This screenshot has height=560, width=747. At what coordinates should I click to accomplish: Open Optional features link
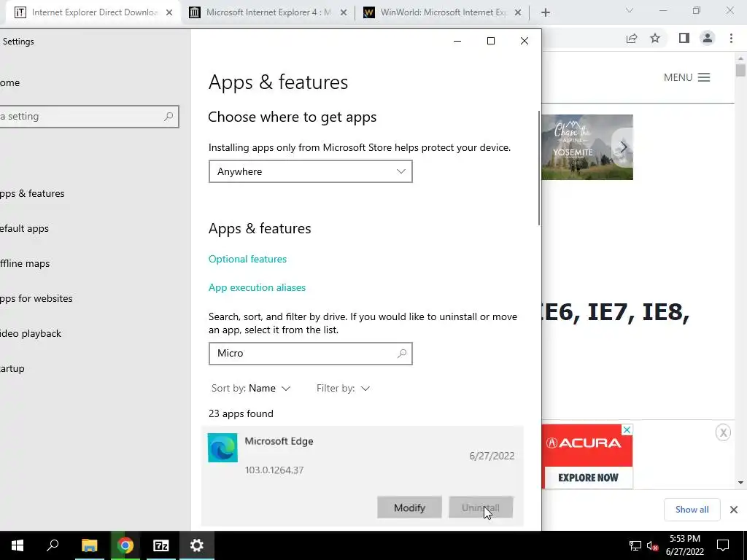click(x=248, y=259)
